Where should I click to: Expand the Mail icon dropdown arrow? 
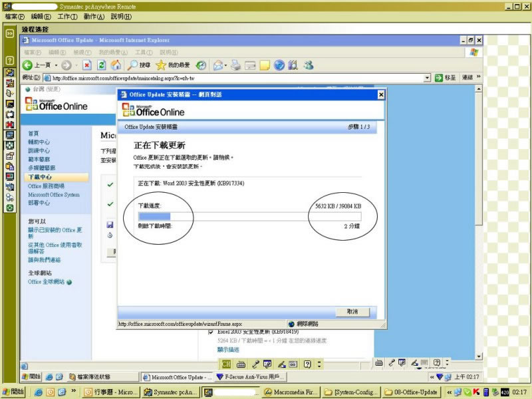pyautogui.click(x=225, y=65)
